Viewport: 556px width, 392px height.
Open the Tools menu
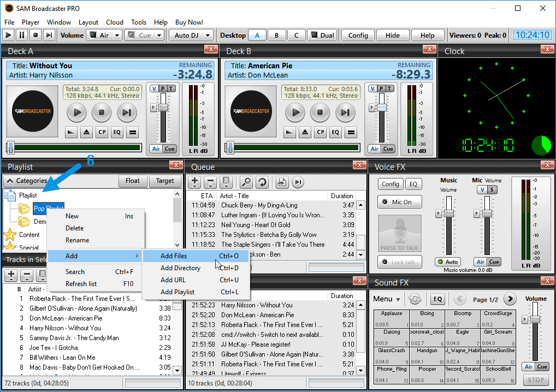(138, 22)
